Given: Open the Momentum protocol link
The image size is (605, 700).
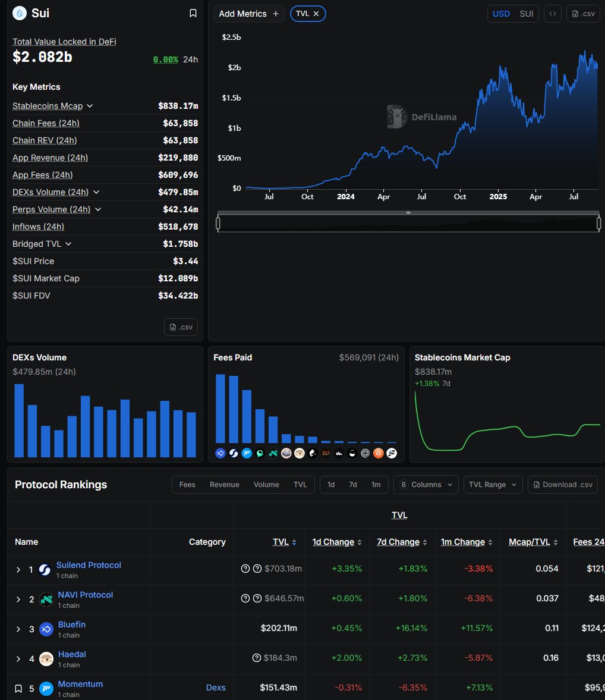Looking at the screenshot, I should click(80, 684).
